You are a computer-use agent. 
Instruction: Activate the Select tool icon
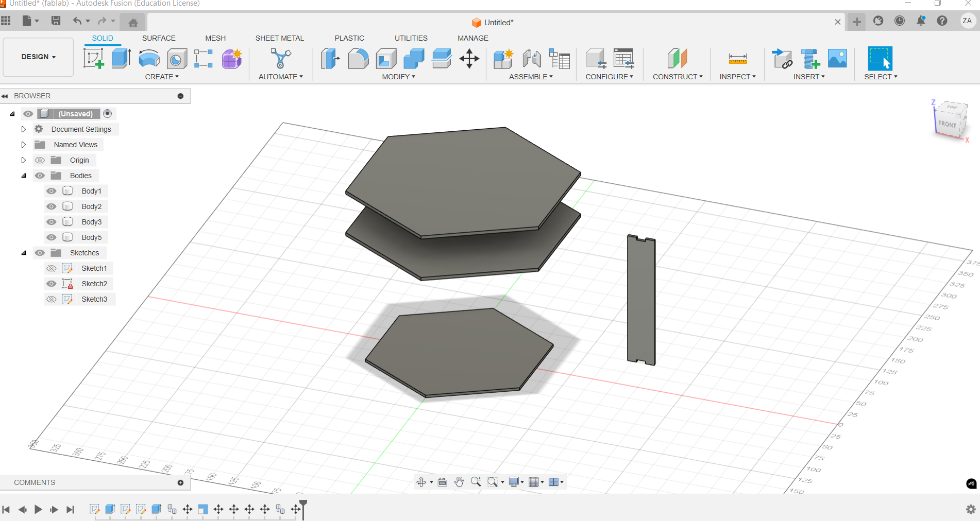tap(880, 59)
